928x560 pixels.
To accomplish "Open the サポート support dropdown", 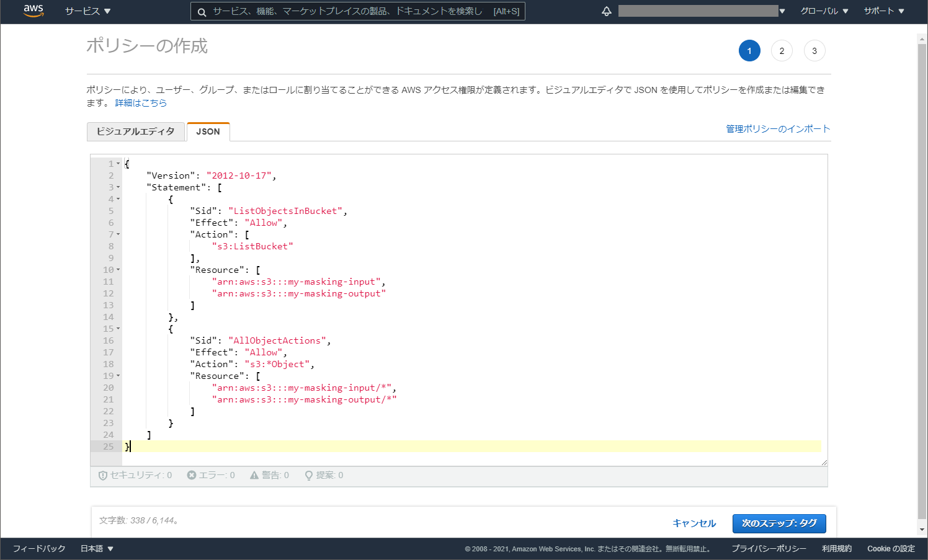I will [x=884, y=11].
